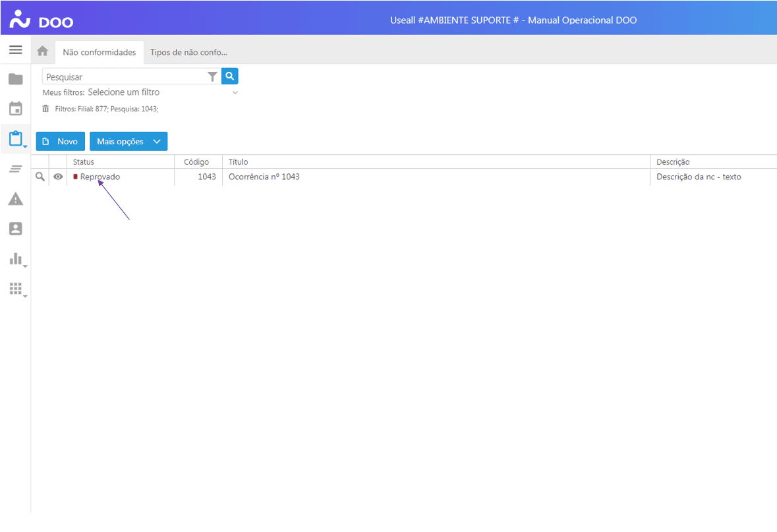Viewport: 777px width, 532px height.
Task: Open the text lines icon in sidebar
Action: coord(15,169)
